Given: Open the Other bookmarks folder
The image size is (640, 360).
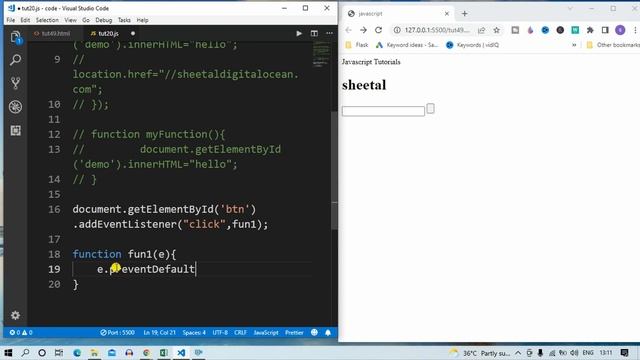Looking at the screenshot, I should point(612,45).
